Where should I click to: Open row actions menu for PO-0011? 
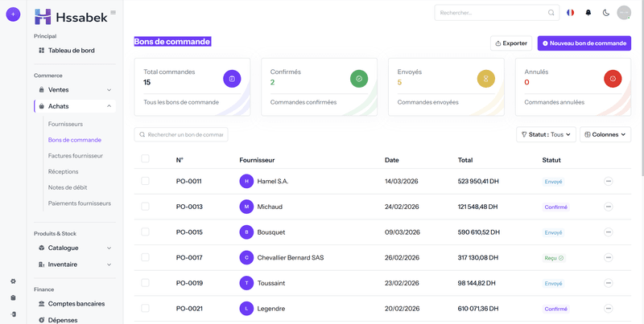point(608,181)
